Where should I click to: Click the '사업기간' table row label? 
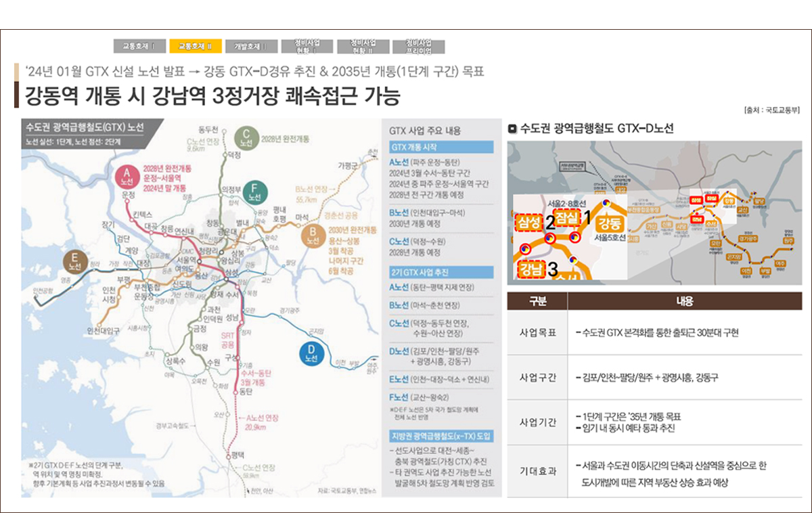(537, 422)
